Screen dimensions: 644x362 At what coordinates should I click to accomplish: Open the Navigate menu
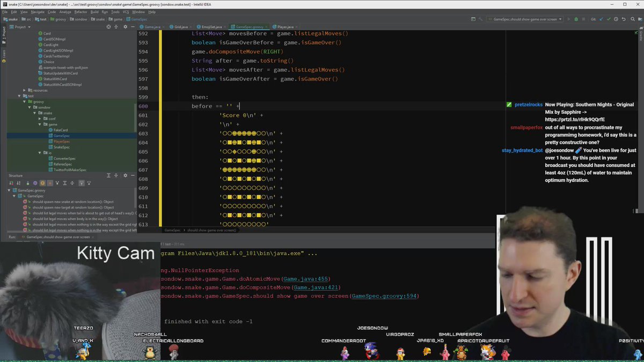[x=38, y=11]
